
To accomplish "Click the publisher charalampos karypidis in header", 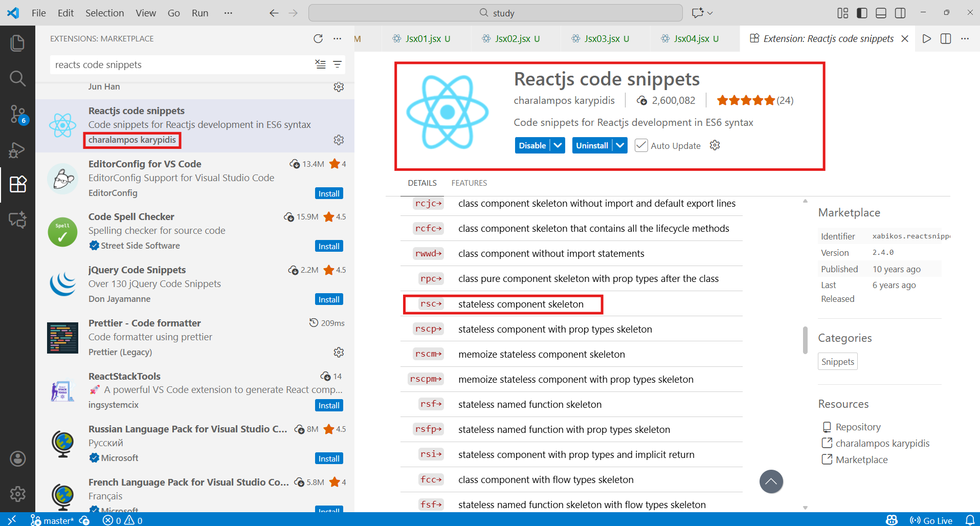I will coord(564,100).
